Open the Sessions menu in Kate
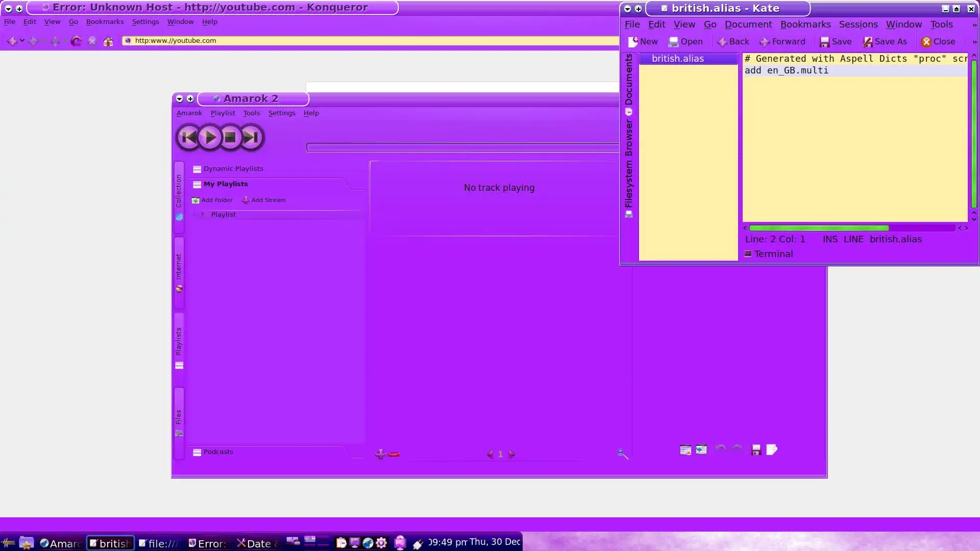 [x=858, y=24]
